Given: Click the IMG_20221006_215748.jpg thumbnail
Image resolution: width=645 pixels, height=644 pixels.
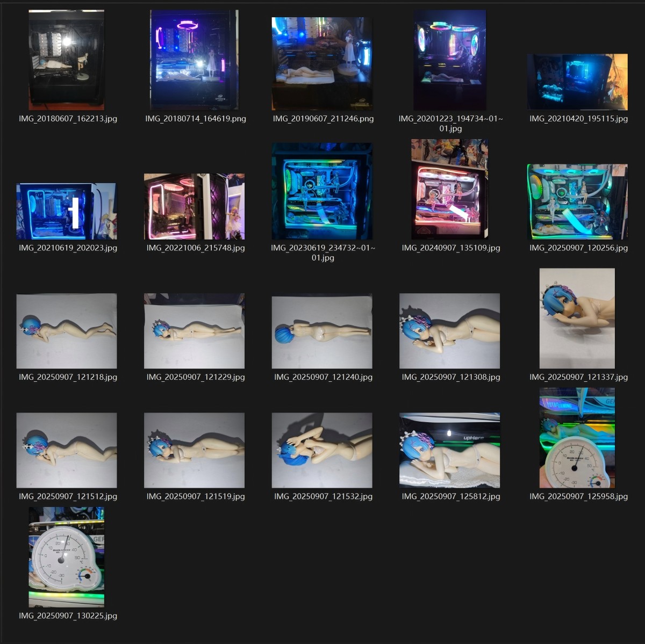Looking at the screenshot, I should coord(194,206).
